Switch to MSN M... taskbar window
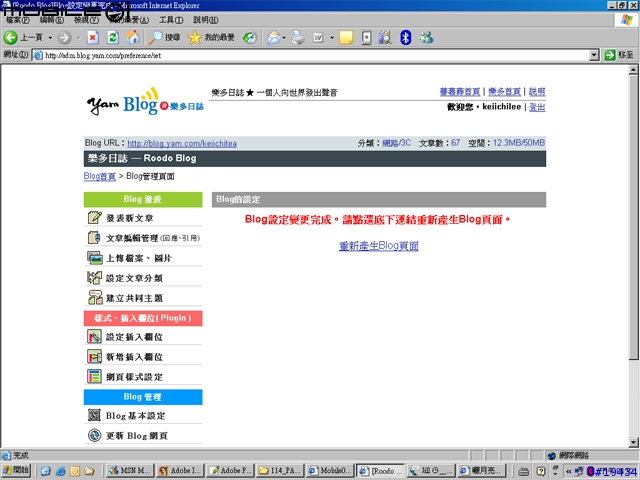Viewport: 640px width, 480px height. point(130,471)
